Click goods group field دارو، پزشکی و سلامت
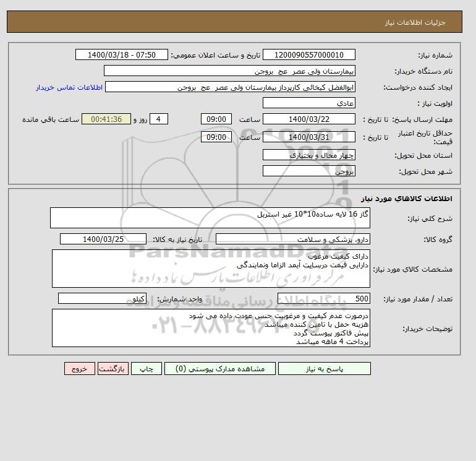The image size is (476, 461). [x=292, y=239]
